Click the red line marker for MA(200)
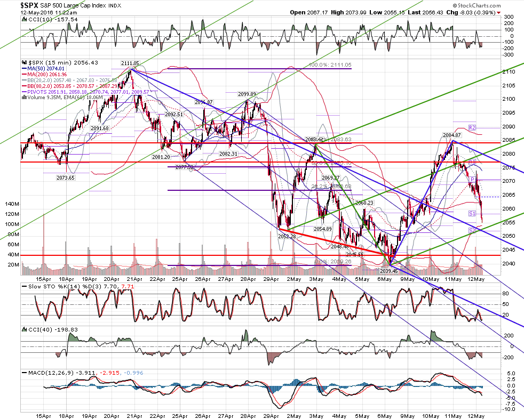 [25, 74]
